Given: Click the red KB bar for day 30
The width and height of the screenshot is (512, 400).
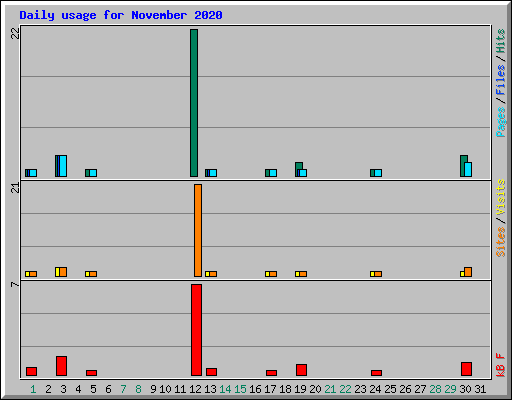Looking at the screenshot, I should click(x=466, y=369).
